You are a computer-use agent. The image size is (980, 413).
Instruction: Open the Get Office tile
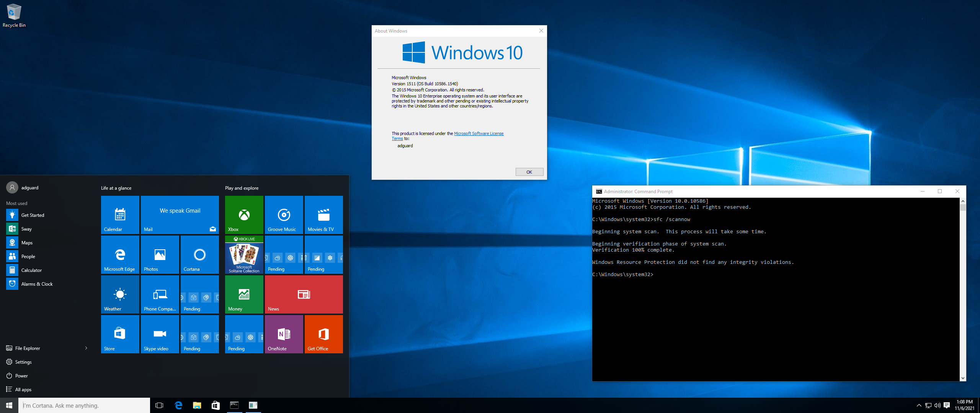click(x=324, y=334)
